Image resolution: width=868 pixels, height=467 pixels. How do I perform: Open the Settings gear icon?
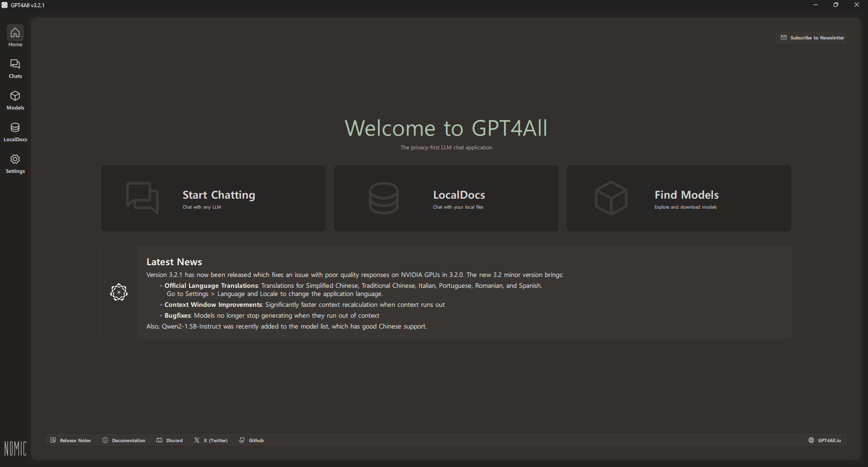coord(15,159)
